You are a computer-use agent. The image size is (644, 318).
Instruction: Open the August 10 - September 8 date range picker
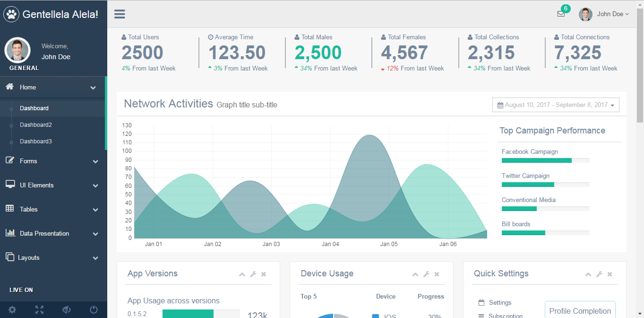point(556,105)
